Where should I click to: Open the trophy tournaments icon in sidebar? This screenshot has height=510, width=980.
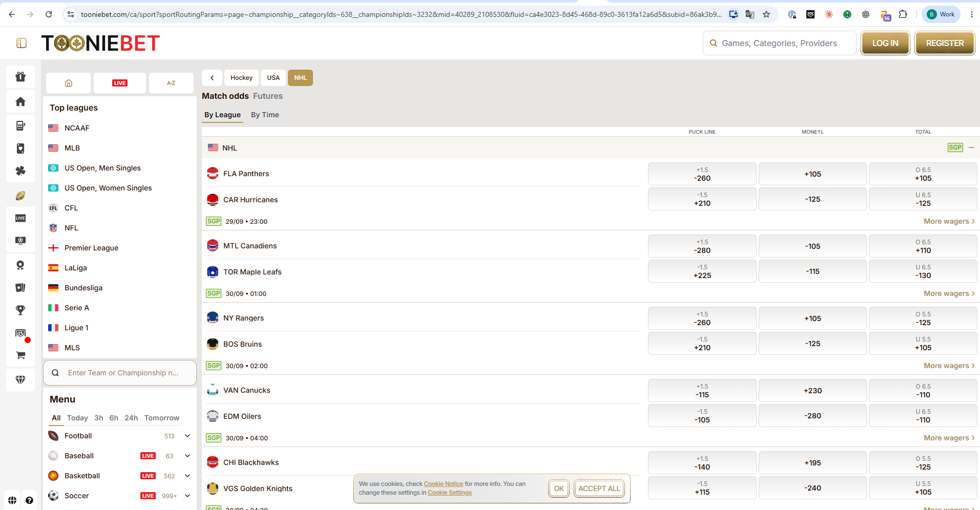point(20,310)
